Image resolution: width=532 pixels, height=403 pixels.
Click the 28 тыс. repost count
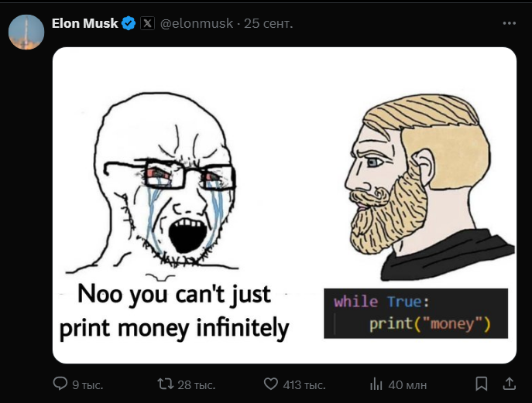coord(196,384)
